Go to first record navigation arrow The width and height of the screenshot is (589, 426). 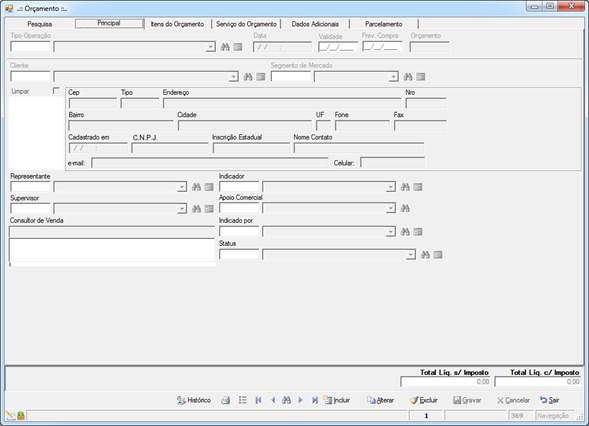258,400
